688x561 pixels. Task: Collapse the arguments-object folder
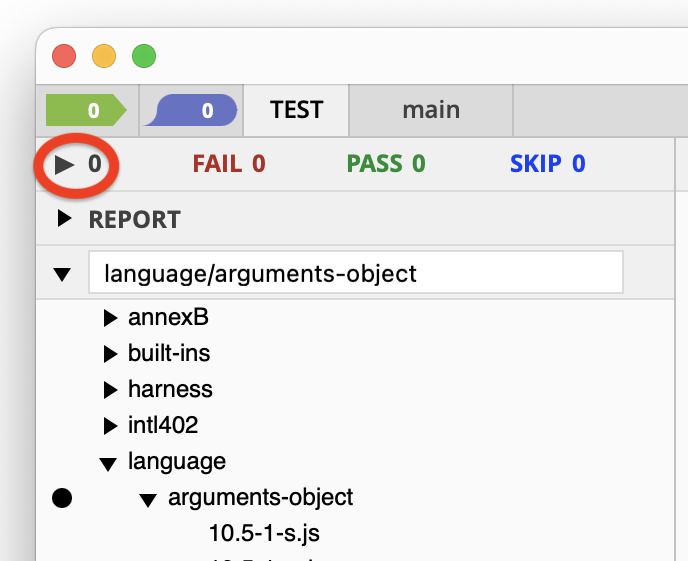tap(148, 498)
